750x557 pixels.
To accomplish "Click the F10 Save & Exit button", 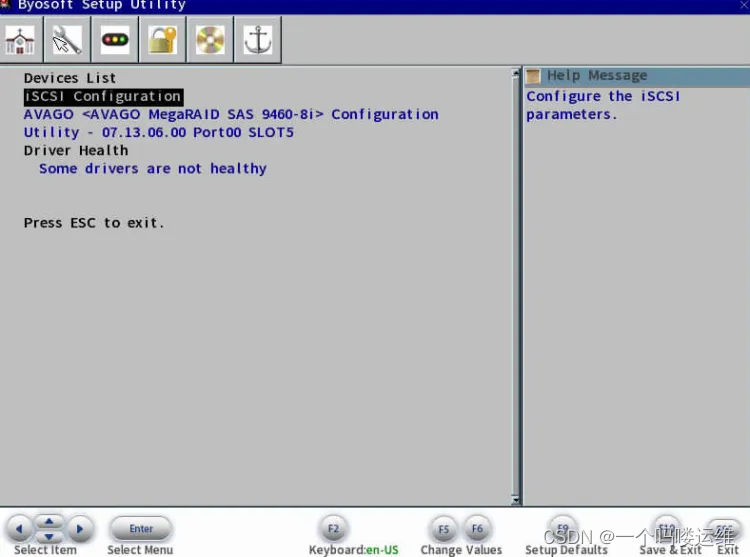I will pos(667,529).
